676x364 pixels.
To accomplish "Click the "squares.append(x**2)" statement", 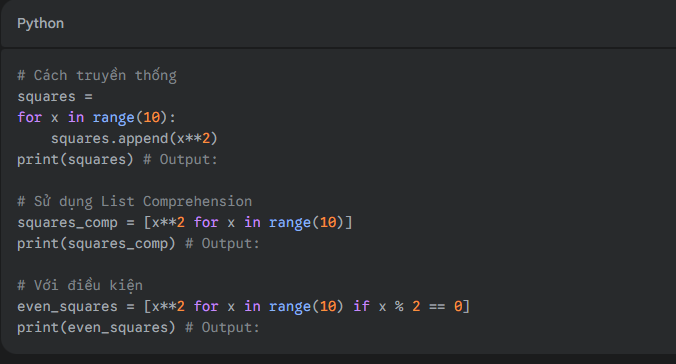I will pos(135,138).
